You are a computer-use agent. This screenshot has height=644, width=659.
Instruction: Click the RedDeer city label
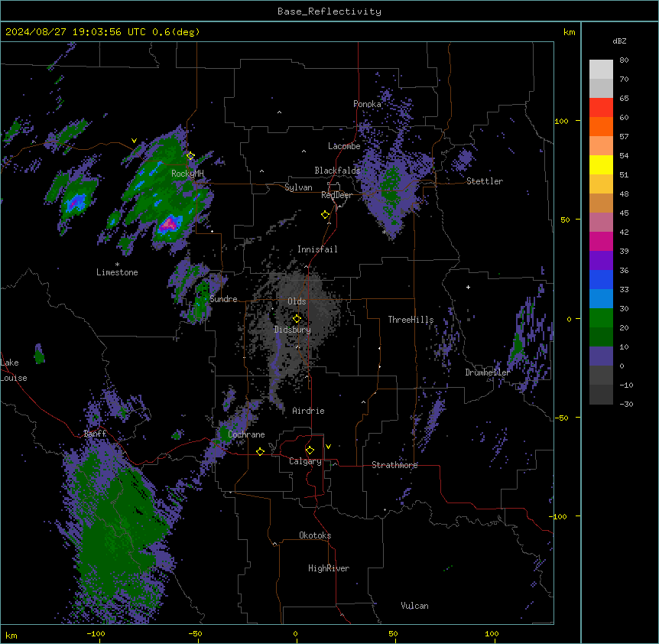coord(336,195)
